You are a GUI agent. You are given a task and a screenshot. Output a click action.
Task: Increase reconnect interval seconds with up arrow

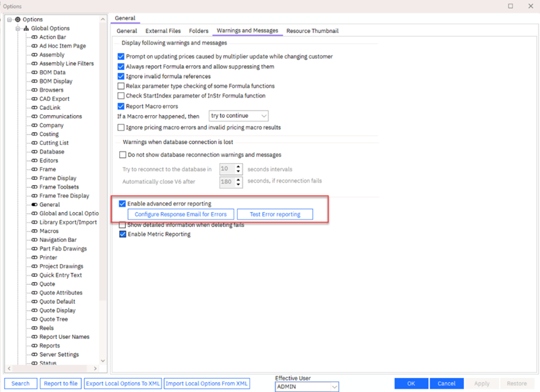pyautogui.click(x=239, y=166)
